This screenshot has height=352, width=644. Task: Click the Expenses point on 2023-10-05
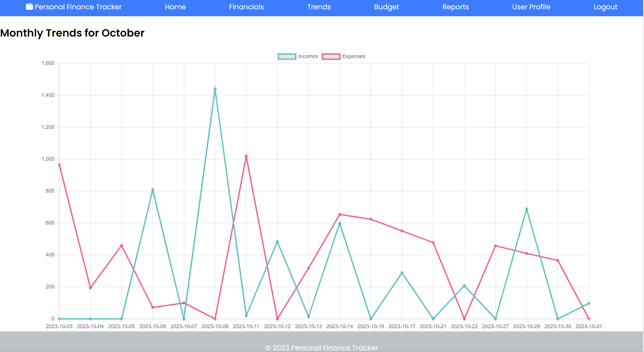121,246
